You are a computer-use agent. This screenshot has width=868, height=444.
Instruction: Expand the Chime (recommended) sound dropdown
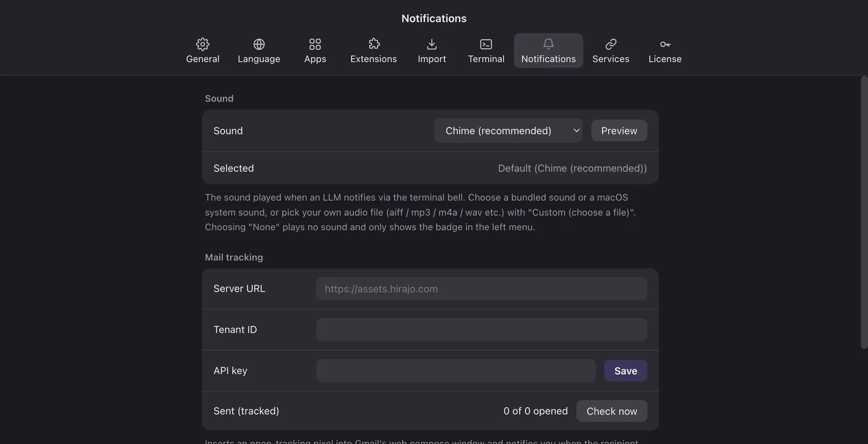point(508,131)
